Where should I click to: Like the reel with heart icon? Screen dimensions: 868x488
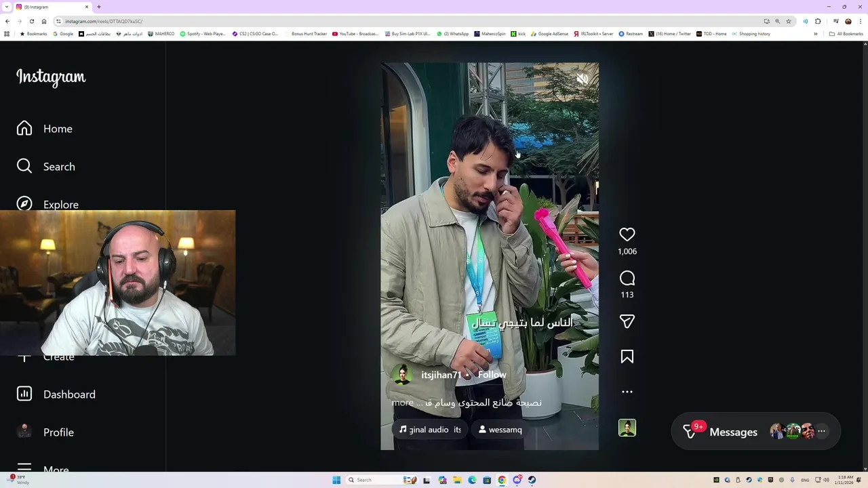[x=627, y=235]
